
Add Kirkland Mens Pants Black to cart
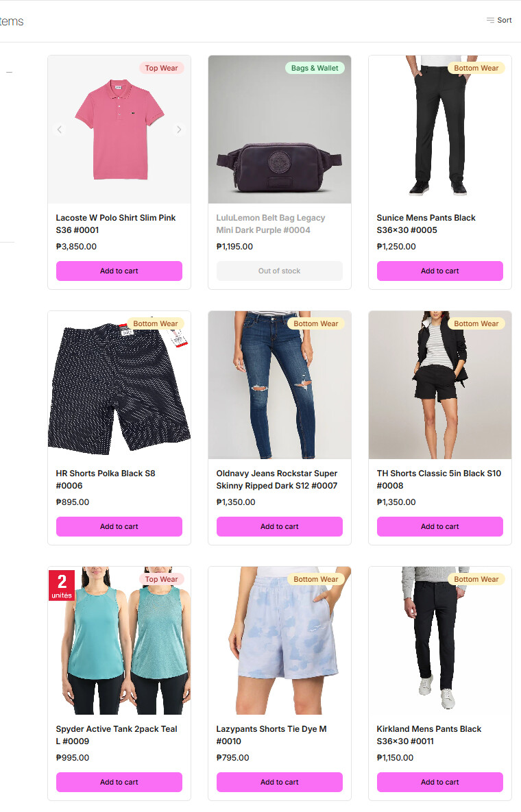click(x=439, y=782)
